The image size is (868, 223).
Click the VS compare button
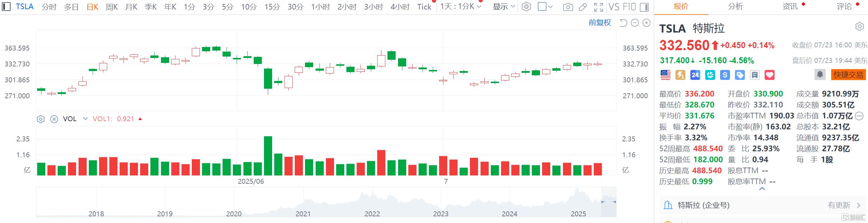(614, 7)
